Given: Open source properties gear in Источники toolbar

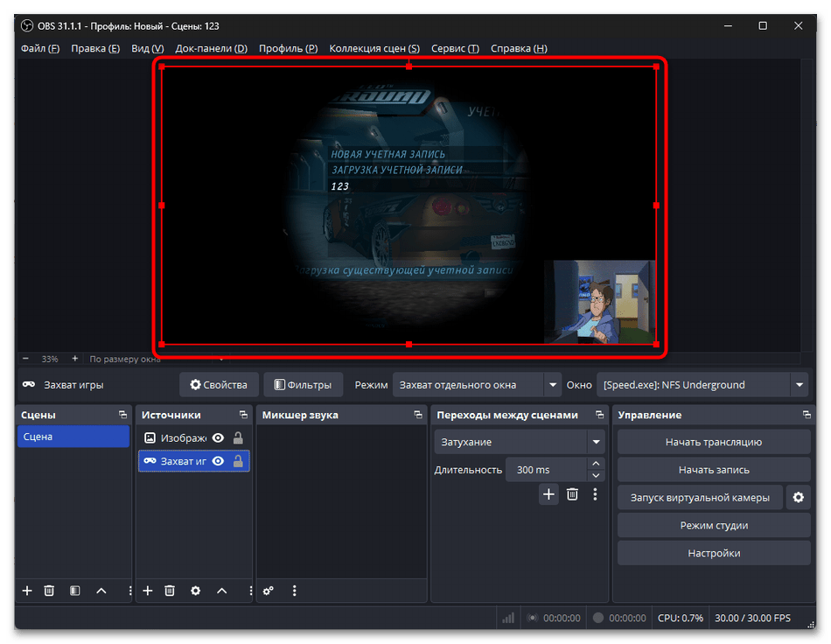Looking at the screenshot, I should (x=196, y=591).
